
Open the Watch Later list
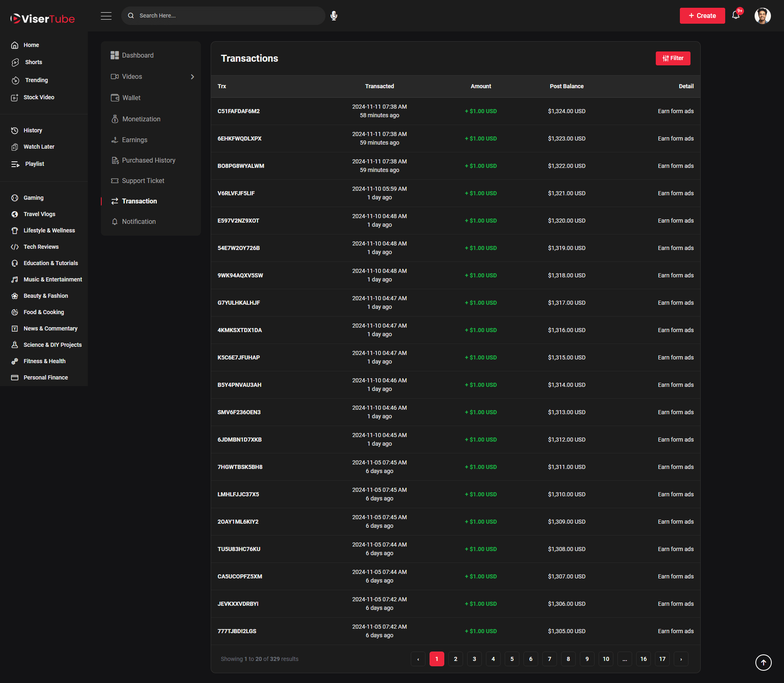tap(39, 147)
